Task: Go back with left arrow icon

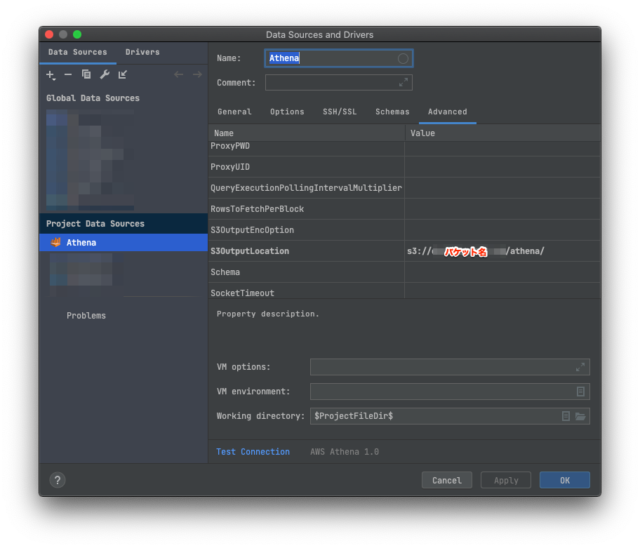Action: coord(178,74)
